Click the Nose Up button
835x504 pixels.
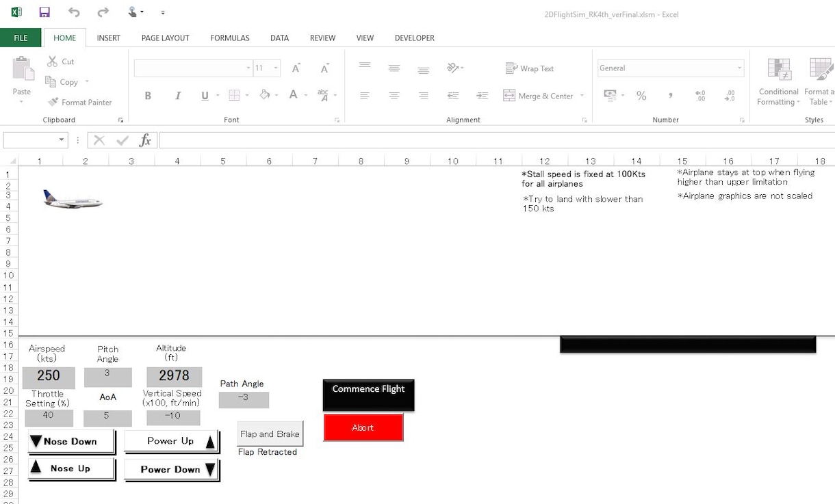(x=71, y=469)
